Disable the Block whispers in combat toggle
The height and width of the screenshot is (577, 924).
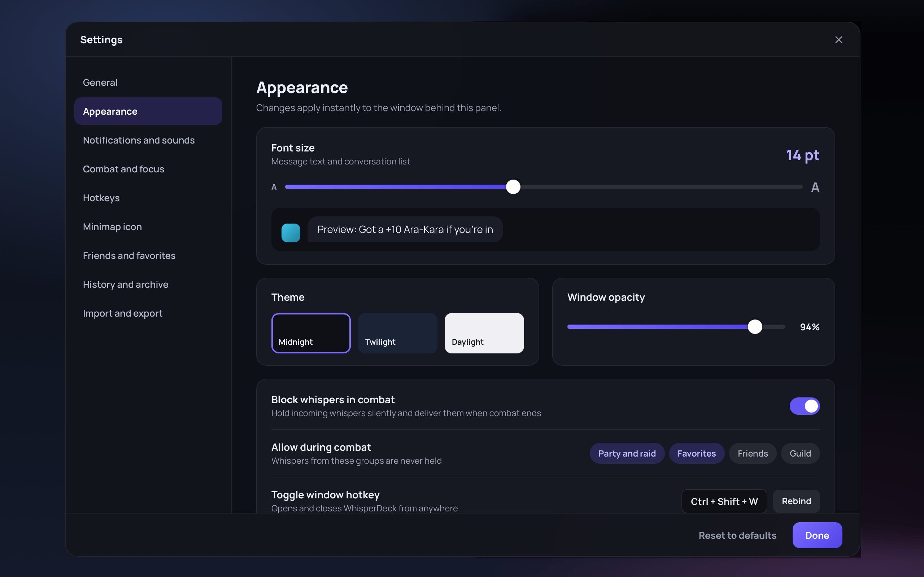(805, 406)
